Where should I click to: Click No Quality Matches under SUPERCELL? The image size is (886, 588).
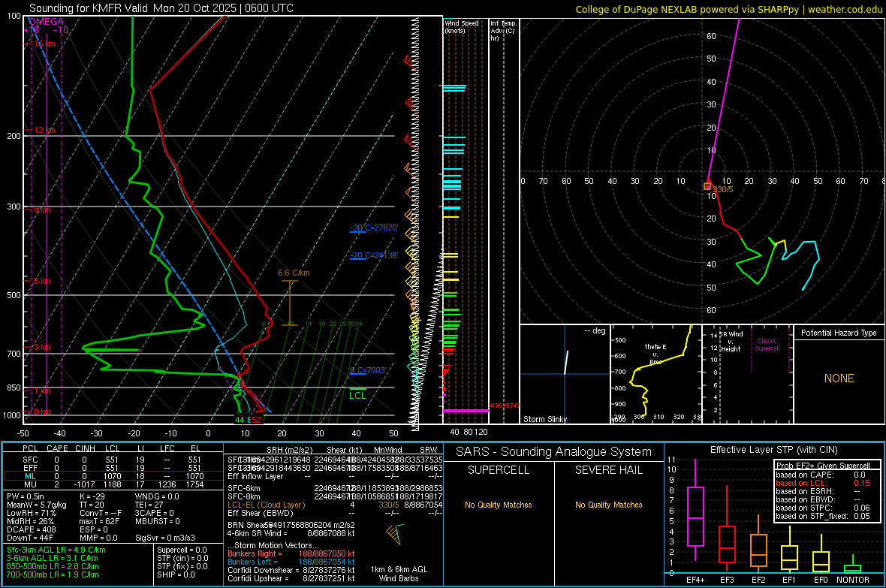point(499,505)
